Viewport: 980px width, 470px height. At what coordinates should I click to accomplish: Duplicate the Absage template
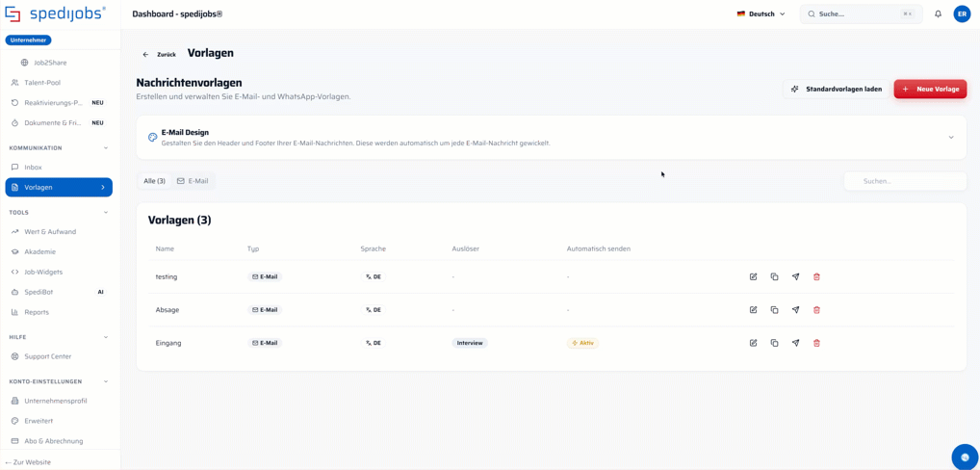(774, 310)
